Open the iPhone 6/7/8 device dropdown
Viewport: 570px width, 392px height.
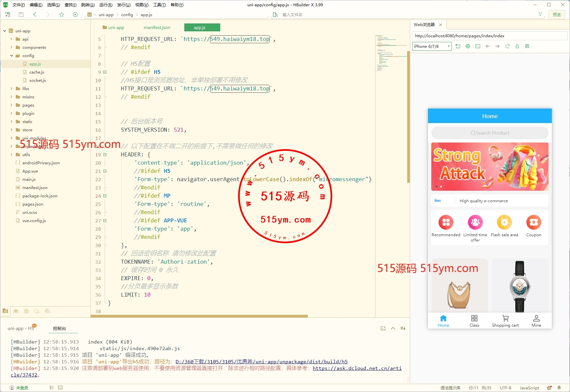[x=432, y=46]
